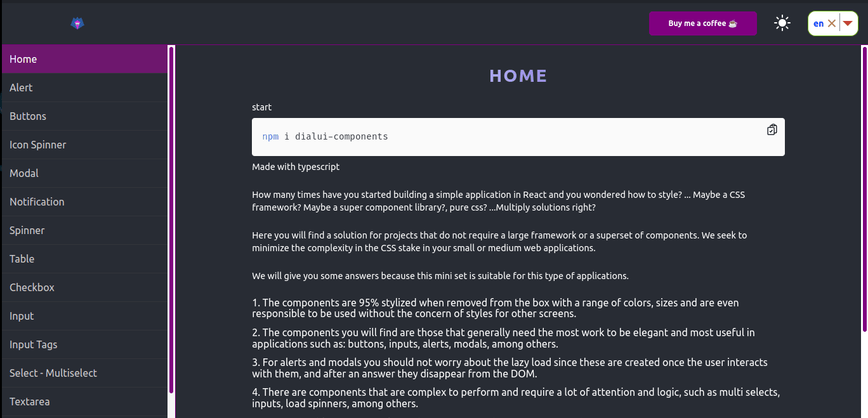This screenshot has width=868, height=418.
Task: Clear the selected 'en' language
Action: pos(832,23)
